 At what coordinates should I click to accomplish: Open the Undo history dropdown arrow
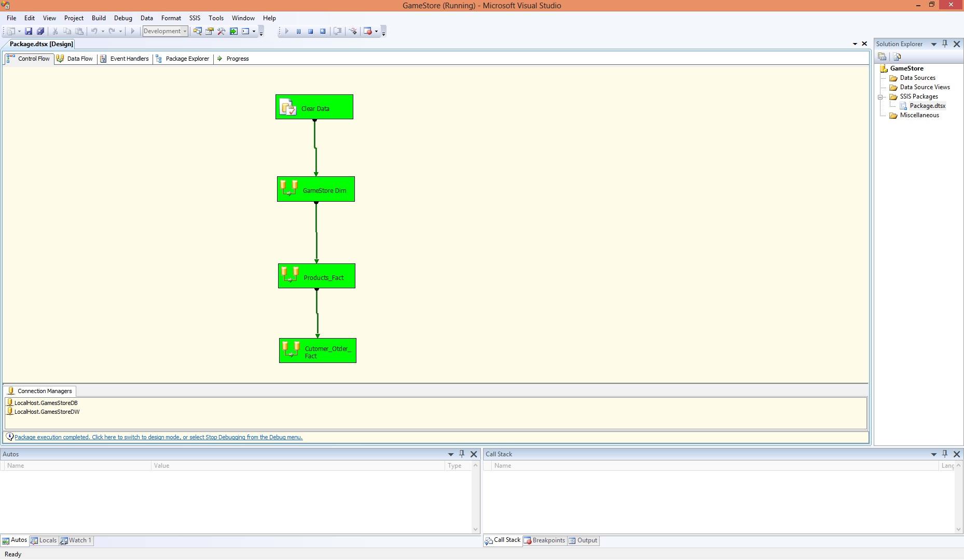coord(103,31)
